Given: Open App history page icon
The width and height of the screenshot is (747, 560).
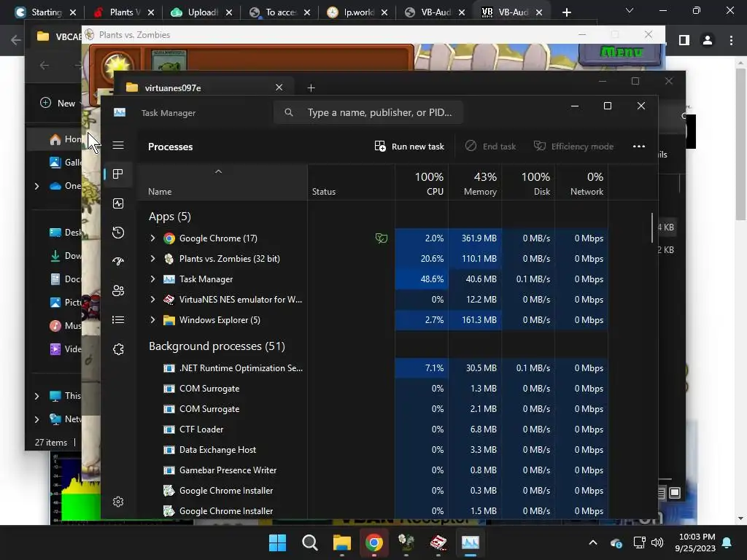Looking at the screenshot, I should (x=118, y=233).
